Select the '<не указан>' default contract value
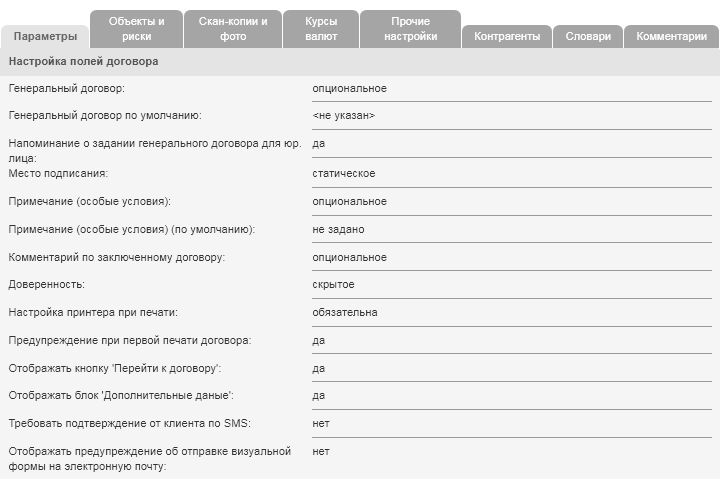723x480 pixels. (343, 116)
